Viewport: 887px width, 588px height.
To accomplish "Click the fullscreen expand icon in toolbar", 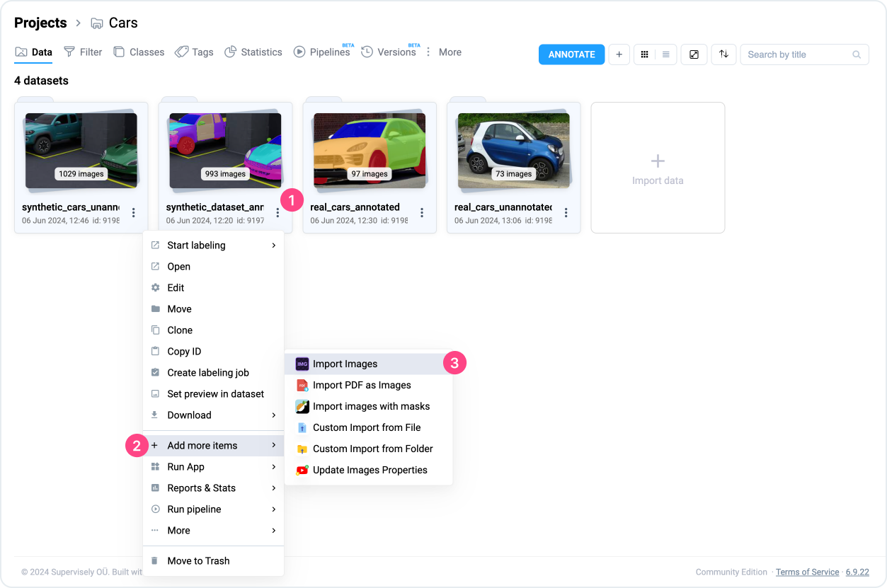I will [694, 54].
